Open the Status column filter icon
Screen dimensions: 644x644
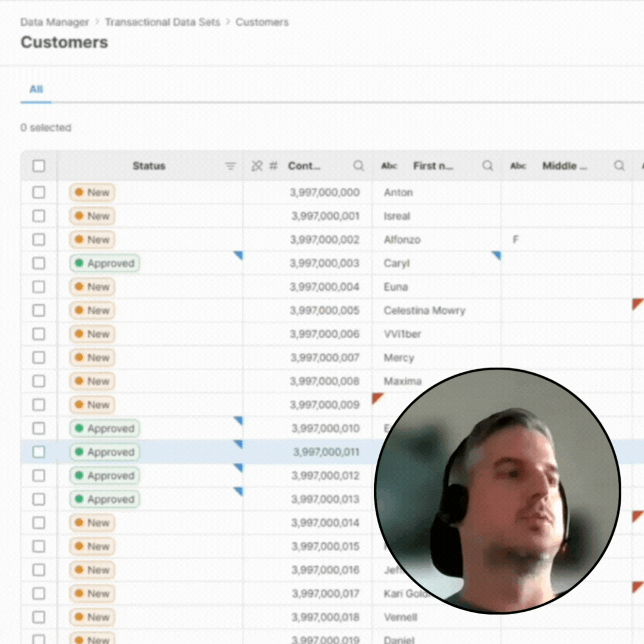231,166
